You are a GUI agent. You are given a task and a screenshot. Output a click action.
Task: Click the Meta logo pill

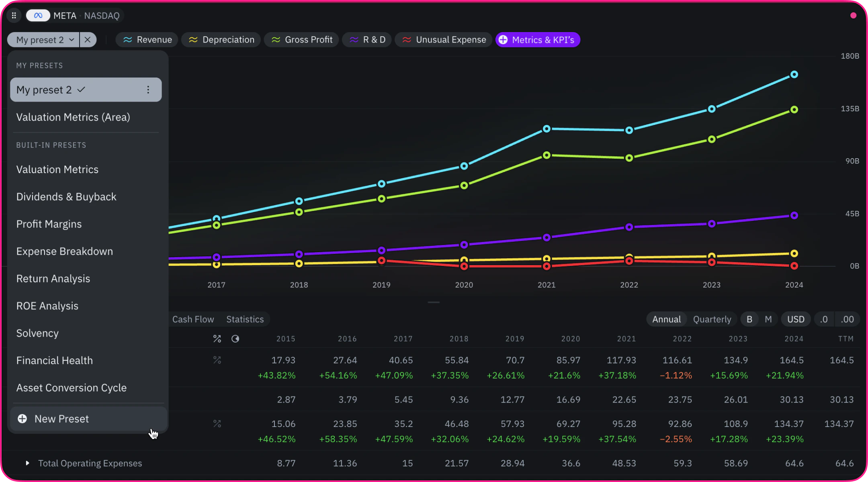click(38, 16)
